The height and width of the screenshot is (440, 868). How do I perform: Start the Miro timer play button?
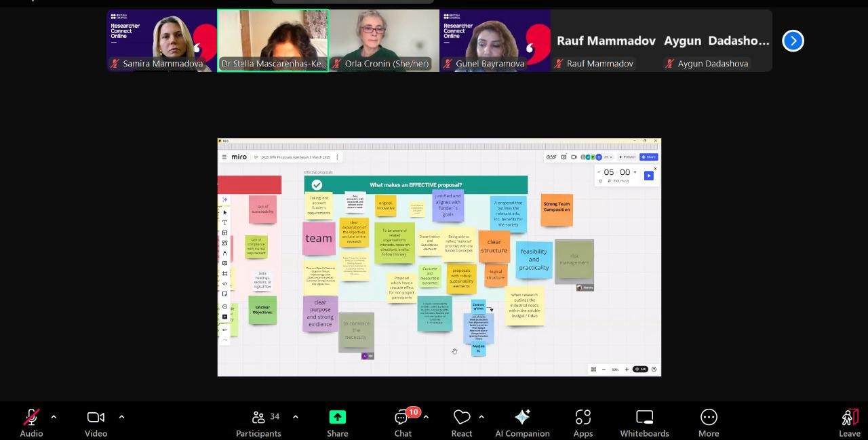[648, 176]
